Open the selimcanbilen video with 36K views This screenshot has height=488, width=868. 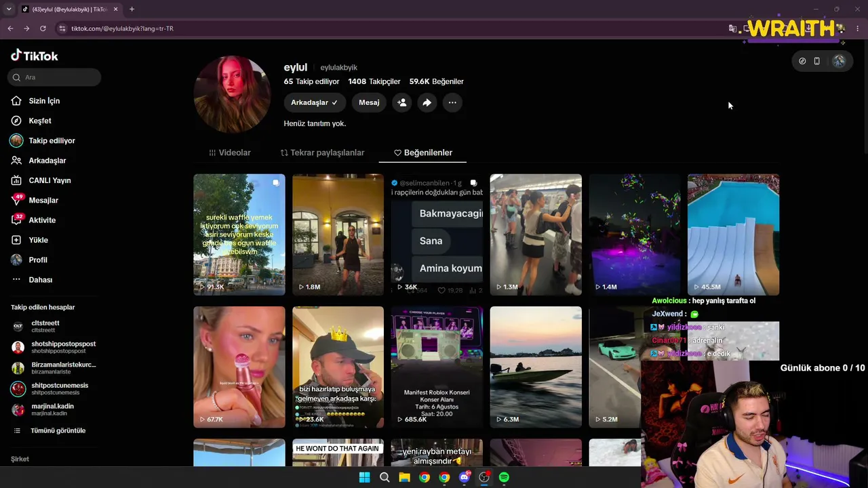point(437,235)
